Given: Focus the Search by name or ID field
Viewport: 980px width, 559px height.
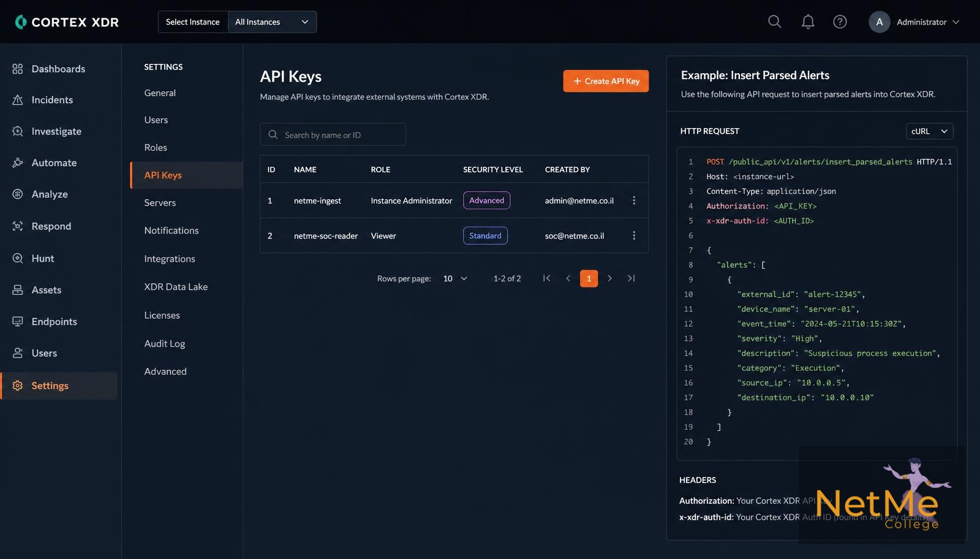Looking at the screenshot, I should point(333,135).
